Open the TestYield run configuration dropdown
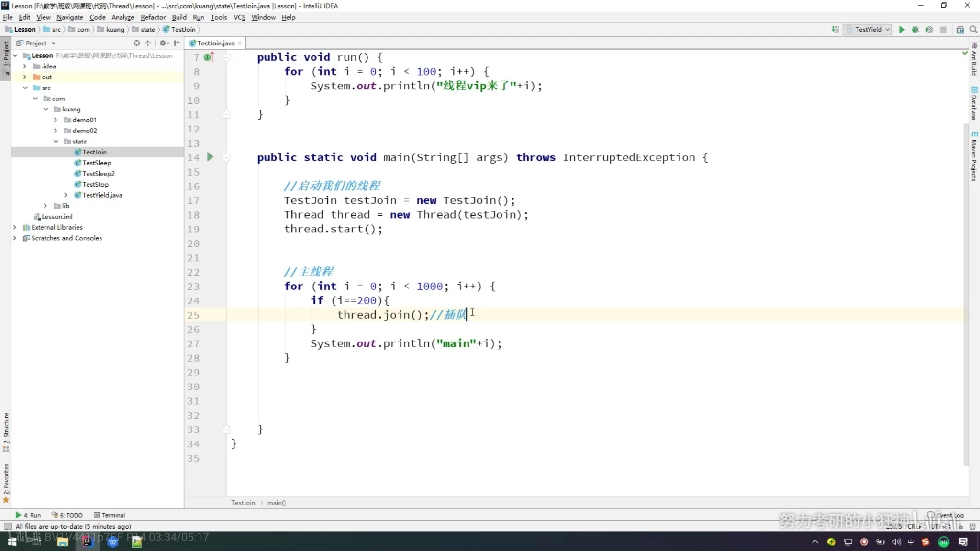Screen dimensions: 980x551 pos(867,30)
